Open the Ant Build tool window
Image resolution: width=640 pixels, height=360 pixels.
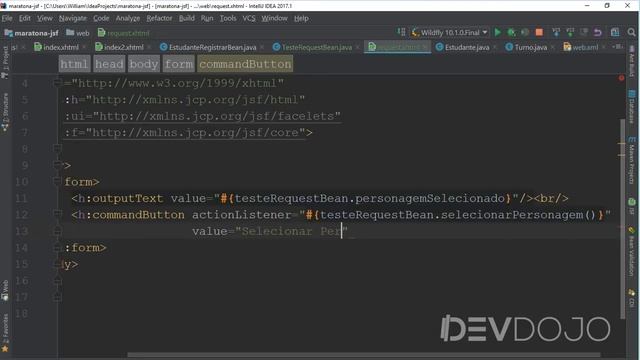point(632,61)
